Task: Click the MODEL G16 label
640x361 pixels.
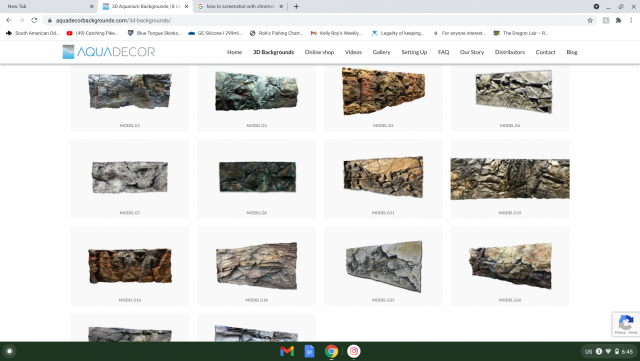Action: pyautogui.click(x=130, y=300)
